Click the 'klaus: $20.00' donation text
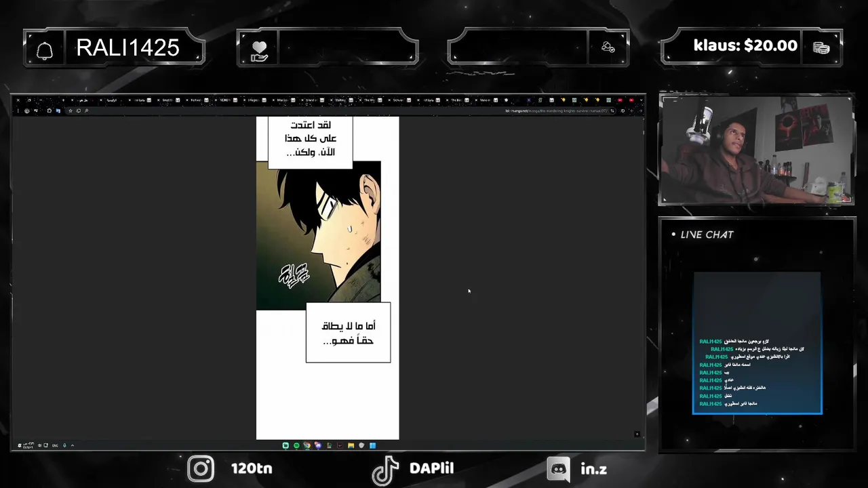The height and width of the screenshot is (488, 868). [x=745, y=45]
